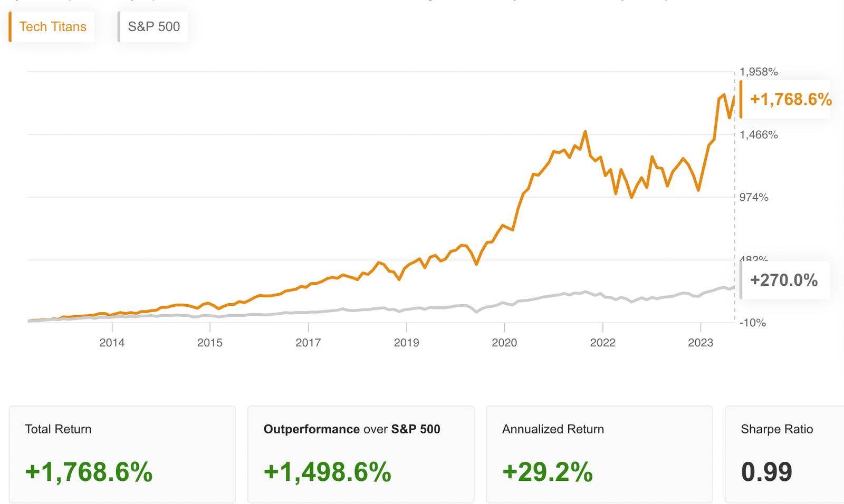Toggle the S&P 500 series visibility
844x504 pixels.
click(x=153, y=26)
